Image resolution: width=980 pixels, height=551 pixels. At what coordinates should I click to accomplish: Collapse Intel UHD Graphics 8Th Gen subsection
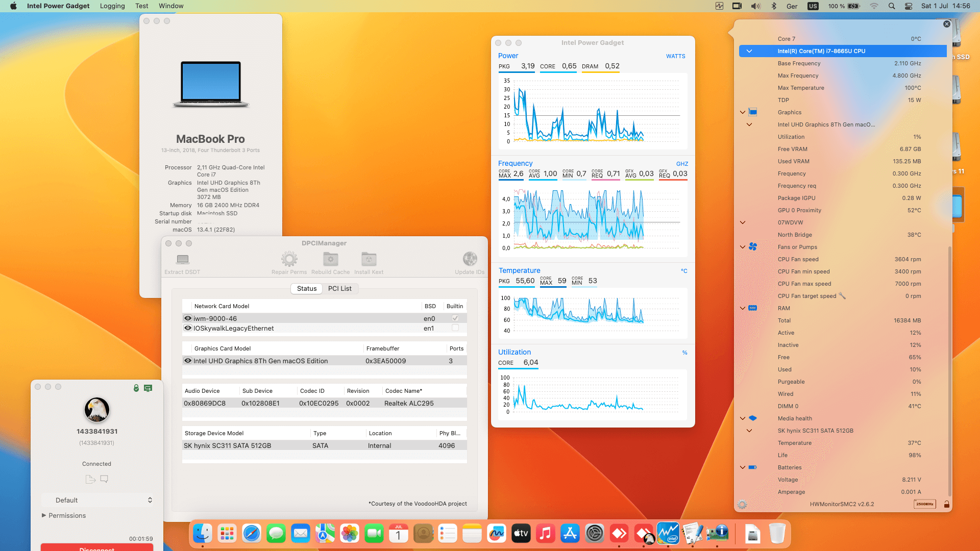click(749, 124)
